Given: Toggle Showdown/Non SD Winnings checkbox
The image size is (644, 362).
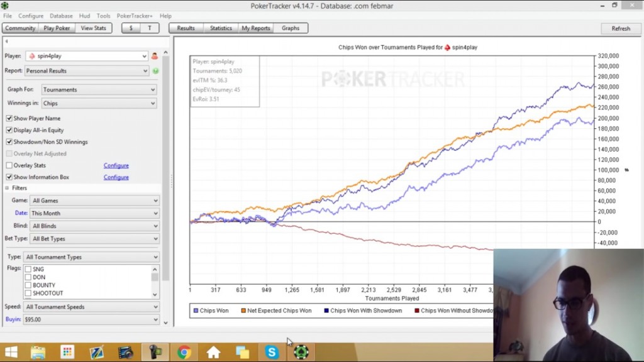Looking at the screenshot, I should point(9,142).
